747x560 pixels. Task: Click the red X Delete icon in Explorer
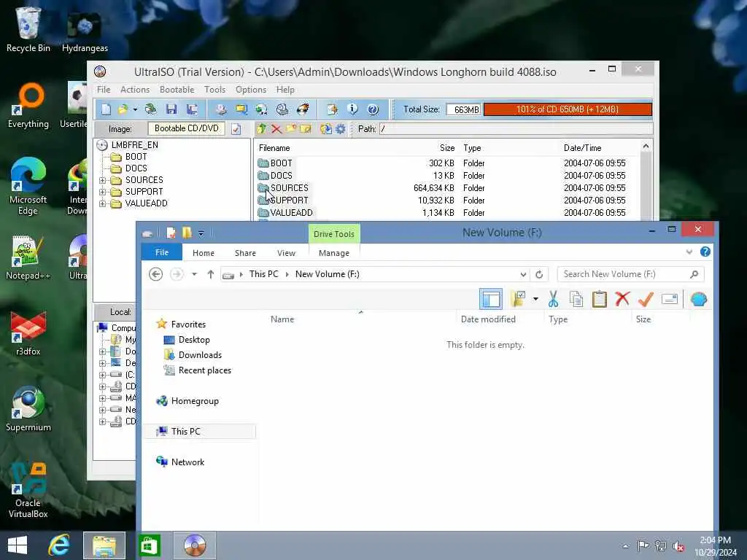click(623, 299)
